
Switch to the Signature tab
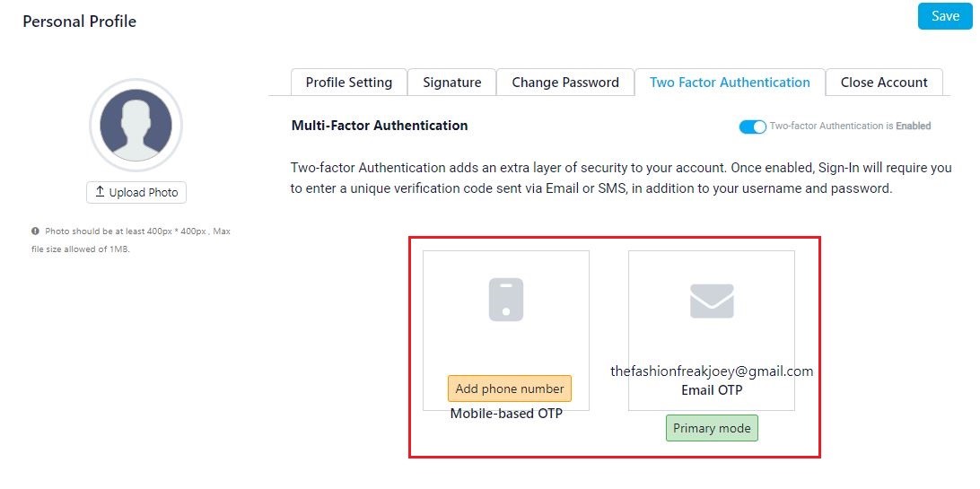pos(452,83)
